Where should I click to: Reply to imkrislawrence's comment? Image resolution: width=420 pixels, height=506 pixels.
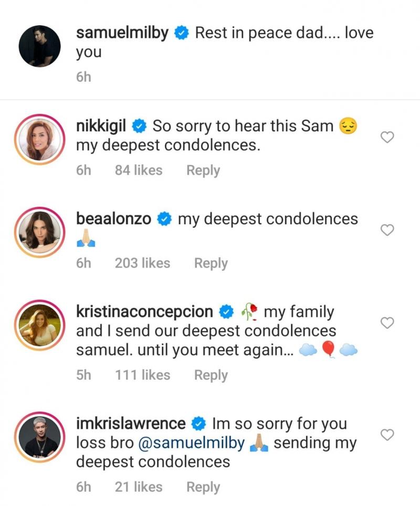(203, 487)
